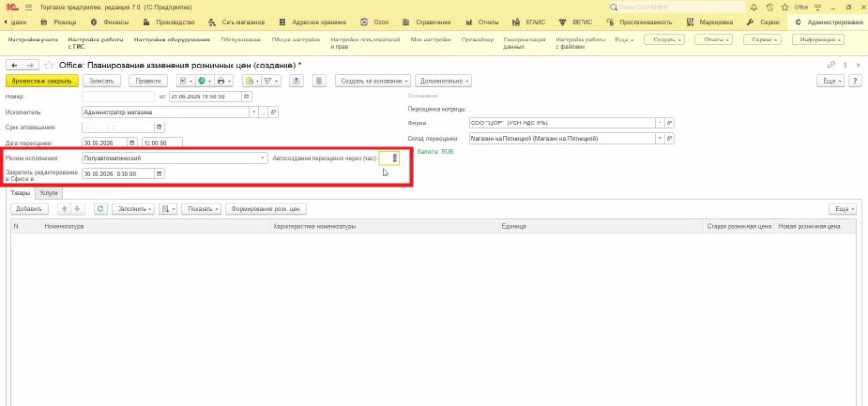
Task: Open Сеть магазинов section
Action: [x=237, y=23]
